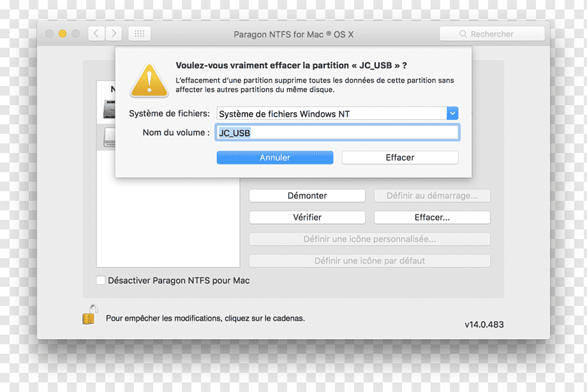
Task: Click the forward navigation arrow
Action: (114, 34)
